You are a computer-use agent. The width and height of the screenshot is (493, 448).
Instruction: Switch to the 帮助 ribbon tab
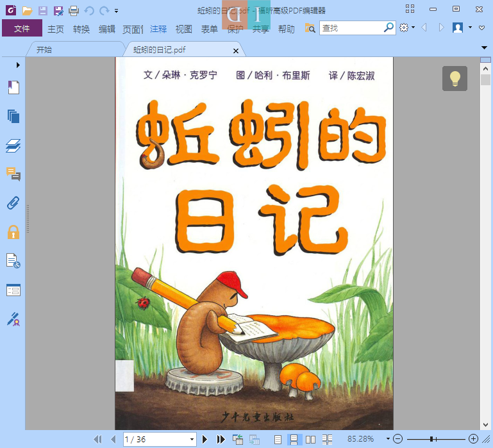click(286, 29)
